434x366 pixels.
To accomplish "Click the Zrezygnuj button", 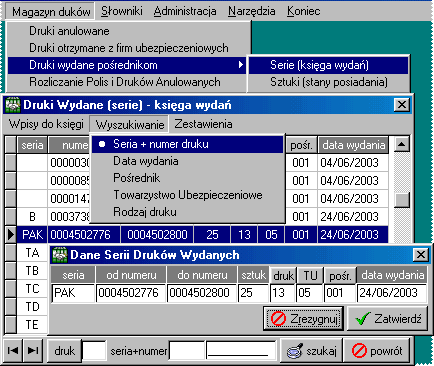I will pos(303,319).
